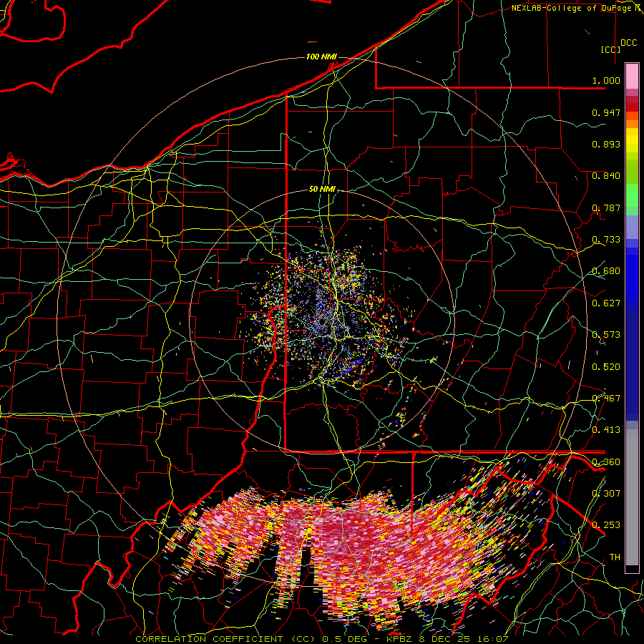Pick the pink swatch at the top of the color bar
The image size is (644, 644).
632,76
